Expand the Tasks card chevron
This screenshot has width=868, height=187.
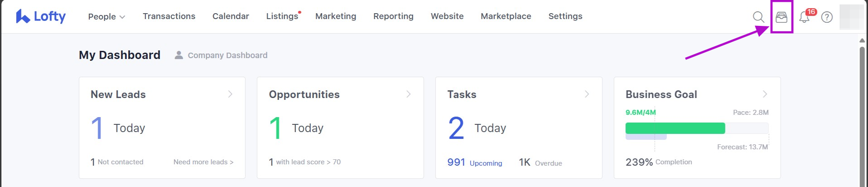coord(587,94)
